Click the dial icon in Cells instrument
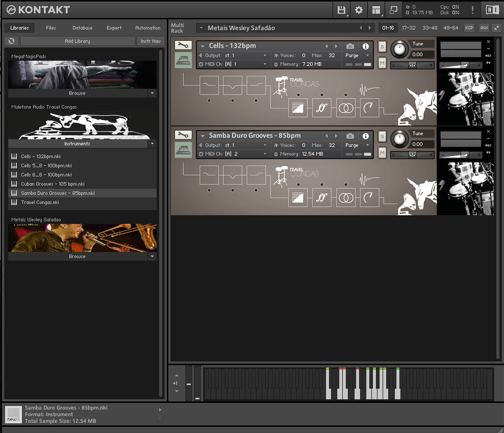This screenshot has height=433, width=504. (x=369, y=108)
